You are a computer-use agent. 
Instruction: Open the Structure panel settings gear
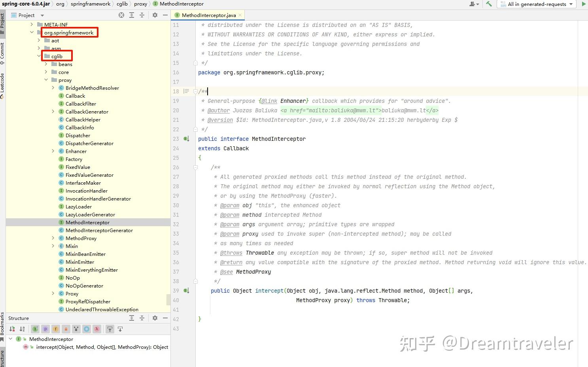[x=155, y=318]
